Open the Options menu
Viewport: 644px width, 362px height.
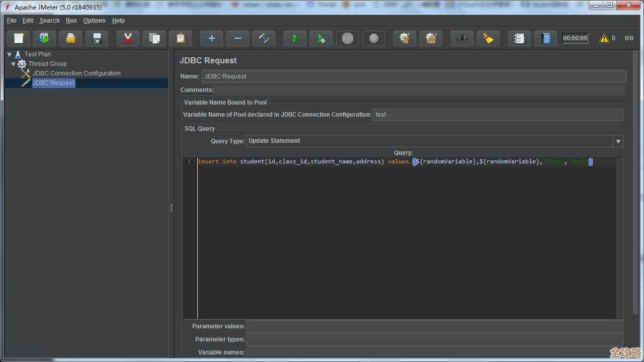click(x=94, y=21)
